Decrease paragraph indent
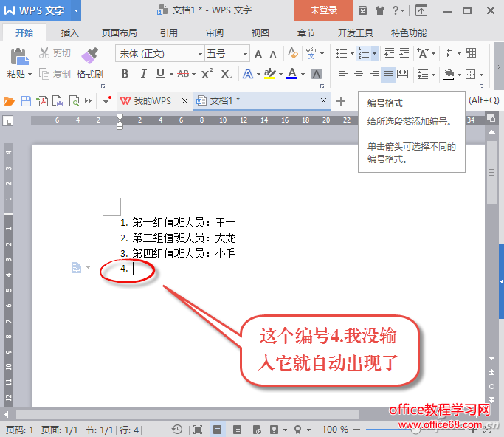This screenshot has width=504, height=437. 389,53
